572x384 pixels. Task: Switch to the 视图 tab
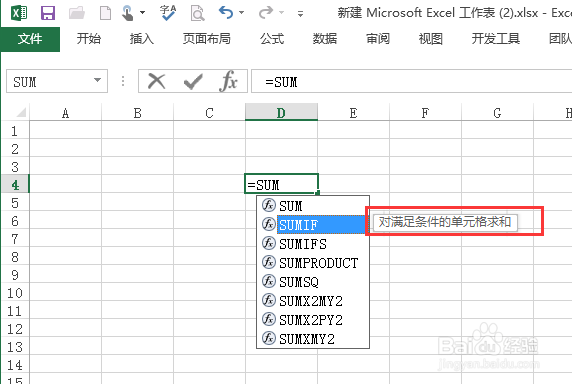(430, 39)
